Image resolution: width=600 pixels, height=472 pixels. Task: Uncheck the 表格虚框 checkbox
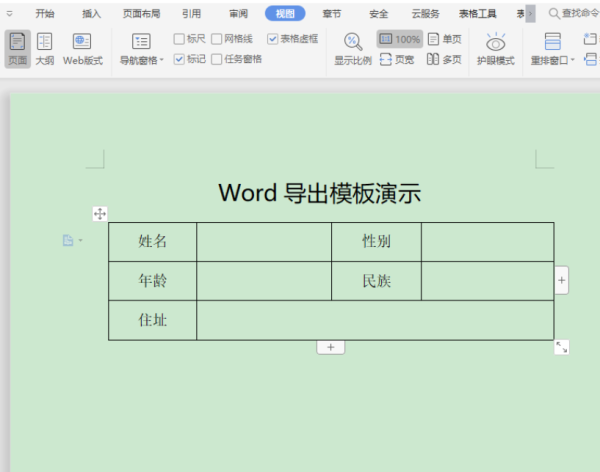pos(273,39)
